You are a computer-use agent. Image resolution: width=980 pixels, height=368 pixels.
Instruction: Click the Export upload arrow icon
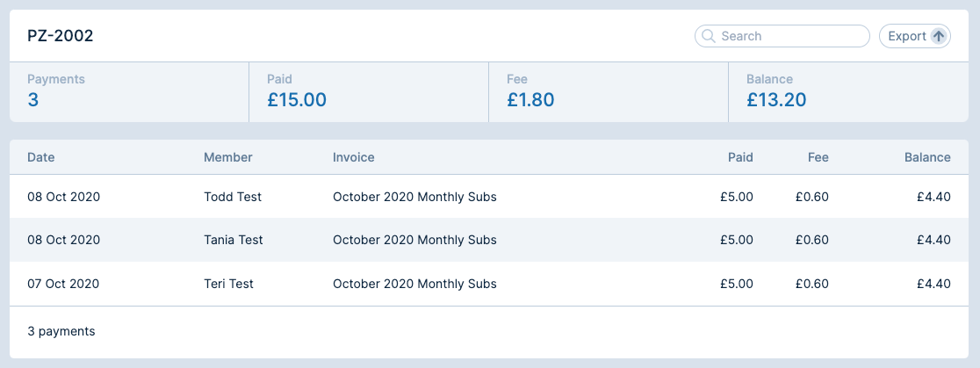(939, 36)
